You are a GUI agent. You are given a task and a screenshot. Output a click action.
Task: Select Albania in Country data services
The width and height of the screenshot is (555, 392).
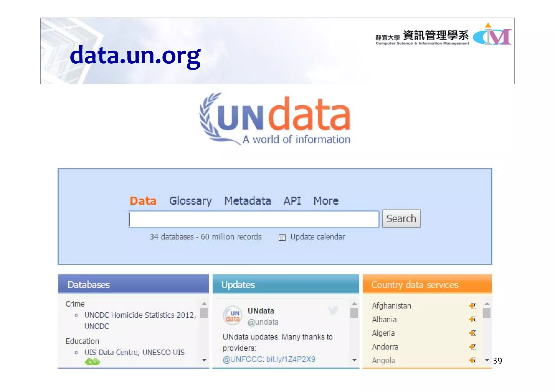(384, 319)
